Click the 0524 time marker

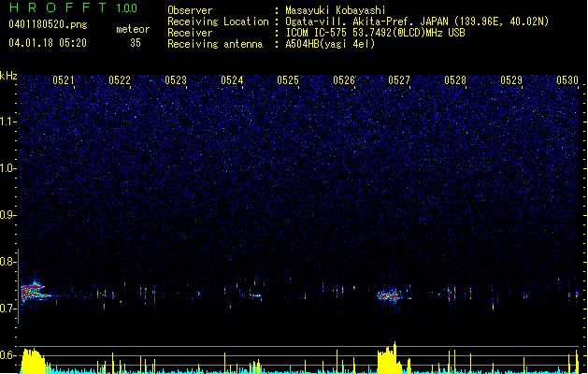tap(232, 80)
